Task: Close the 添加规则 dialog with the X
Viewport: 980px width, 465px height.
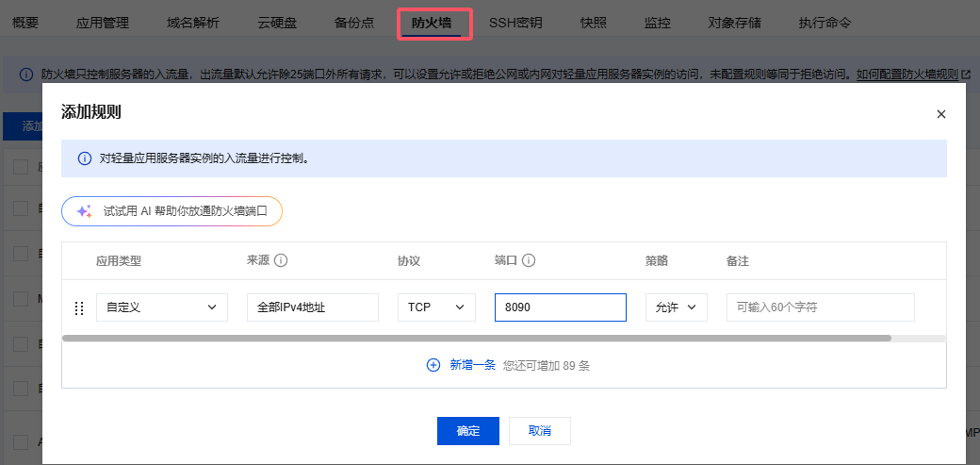Action: 940,113
